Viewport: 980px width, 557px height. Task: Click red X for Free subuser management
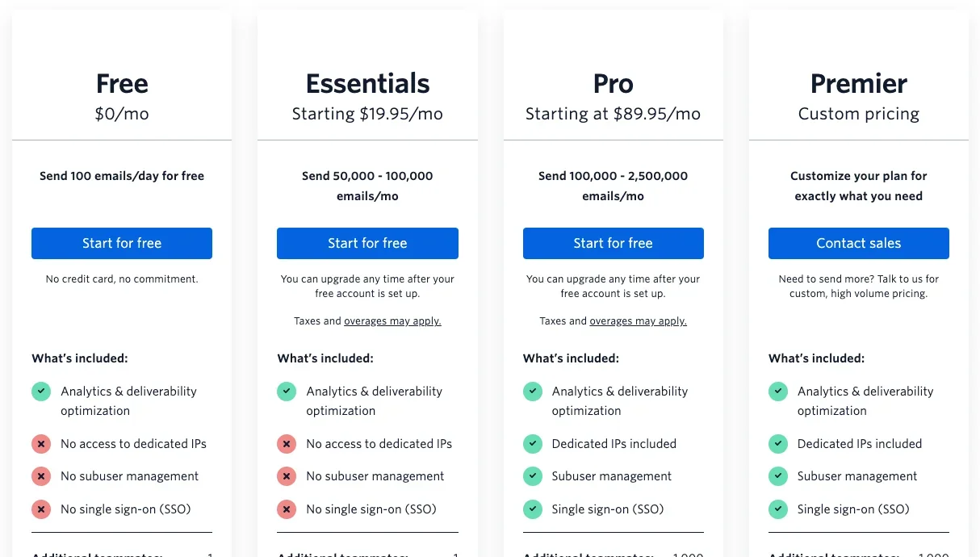coord(41,476)
